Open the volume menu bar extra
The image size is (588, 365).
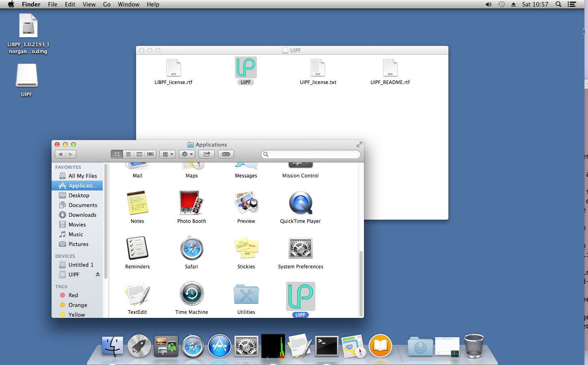[488, 4]
